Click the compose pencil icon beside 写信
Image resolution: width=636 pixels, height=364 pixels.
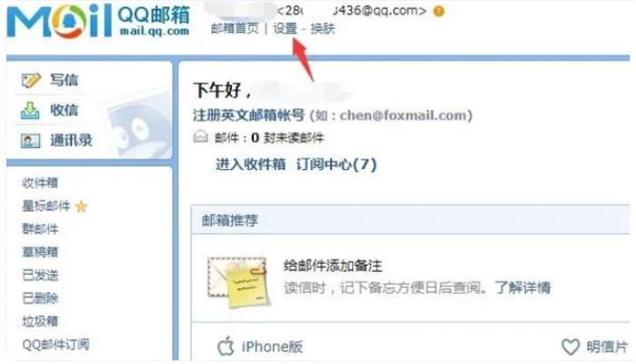pos(31,80)
